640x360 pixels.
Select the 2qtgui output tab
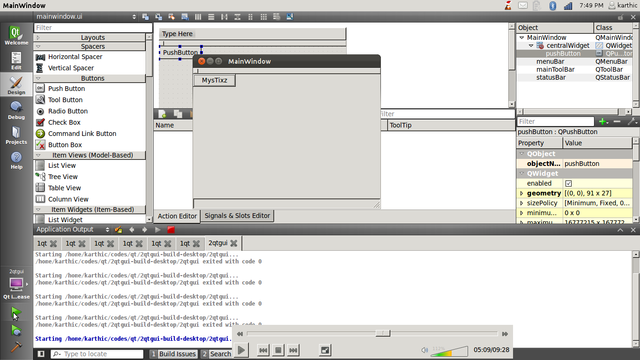coord(223,243)
